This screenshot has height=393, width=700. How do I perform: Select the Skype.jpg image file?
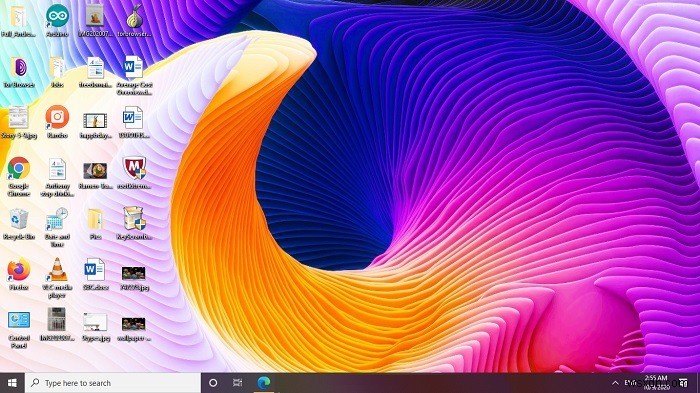95,322
